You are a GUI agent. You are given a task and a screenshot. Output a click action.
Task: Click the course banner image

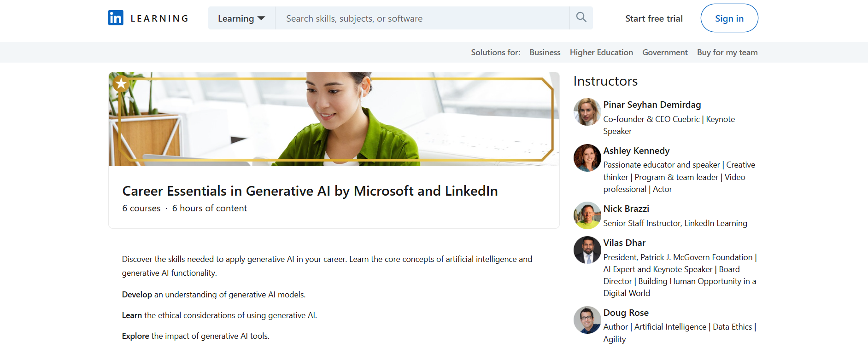pos(334,119)
